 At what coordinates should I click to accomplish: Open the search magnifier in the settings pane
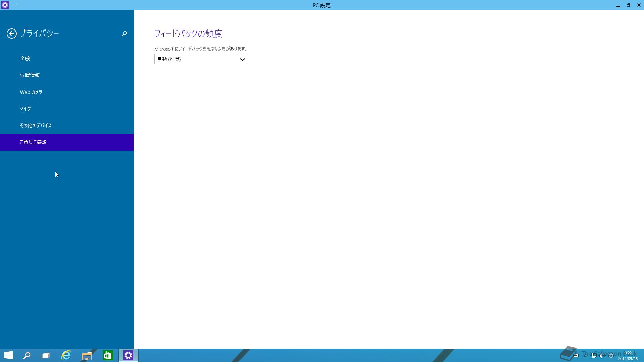tap(124, 34)
